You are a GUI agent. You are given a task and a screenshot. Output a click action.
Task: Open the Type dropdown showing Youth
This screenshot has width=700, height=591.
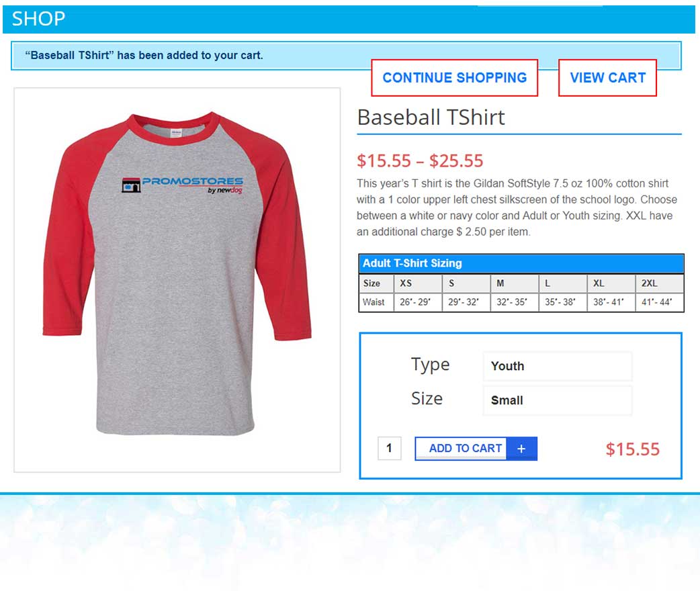point(558,366)
